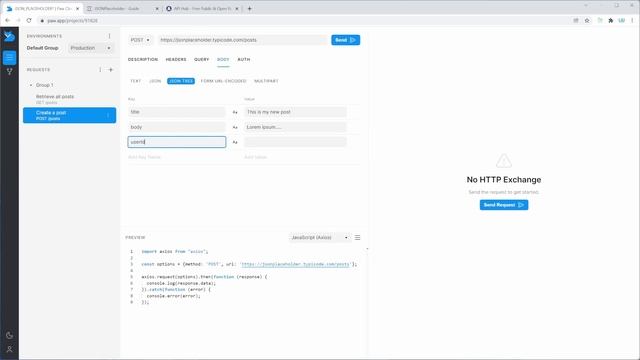Click the Send Request button
The height and width of the screenshot is (360, 640).
[x=504, y=205]
